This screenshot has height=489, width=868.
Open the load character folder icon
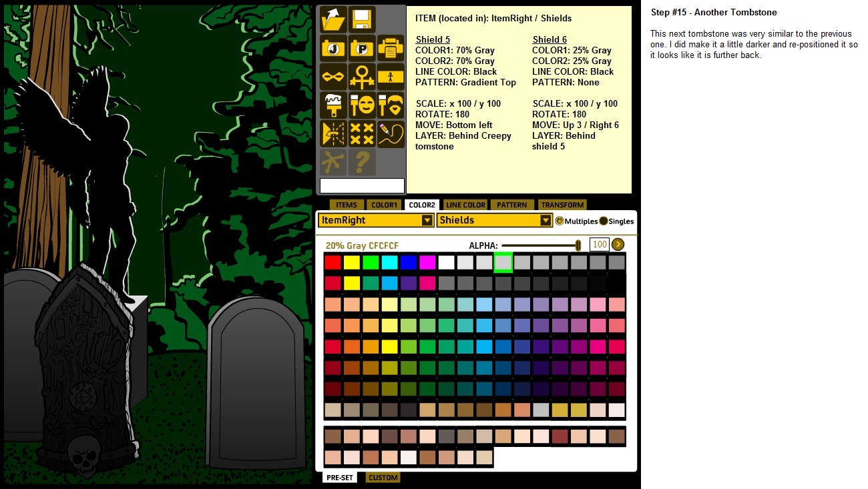click(x=333, y=19)
